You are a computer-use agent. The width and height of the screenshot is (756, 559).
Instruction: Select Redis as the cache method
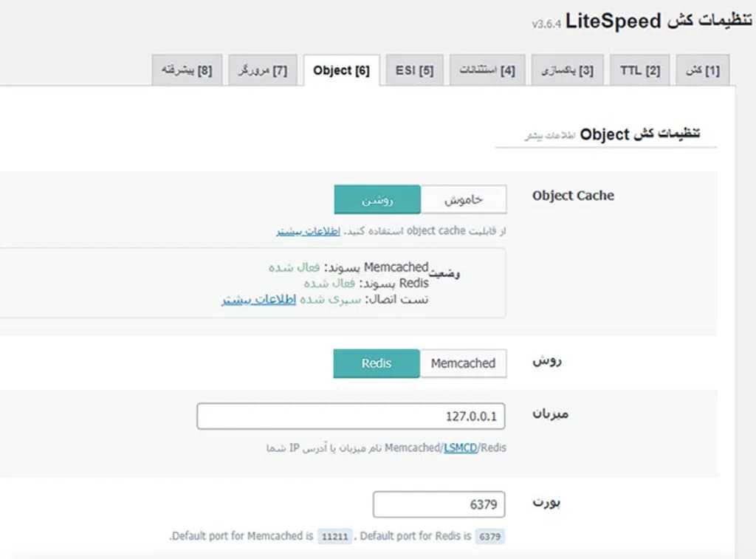coord(377,363)
